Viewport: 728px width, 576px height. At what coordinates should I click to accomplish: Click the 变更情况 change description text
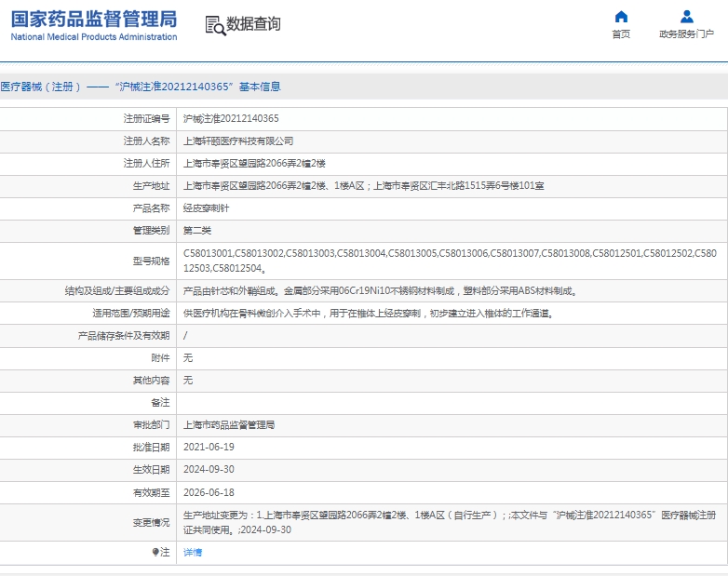click(450, 522)
